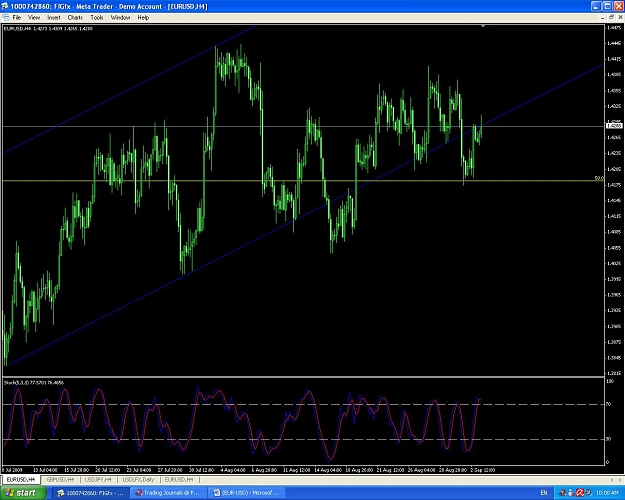
Task: Open the File menu
Action: tap(17, 18)
